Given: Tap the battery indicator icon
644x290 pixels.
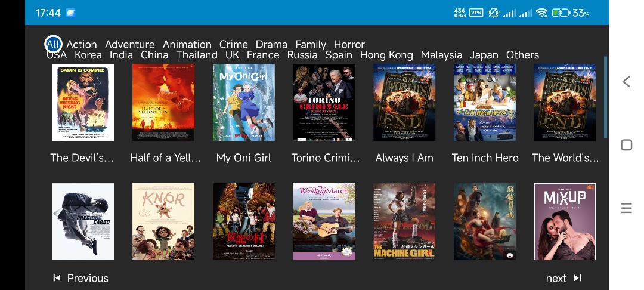Looking at the screenshot, I should [561, 13].
